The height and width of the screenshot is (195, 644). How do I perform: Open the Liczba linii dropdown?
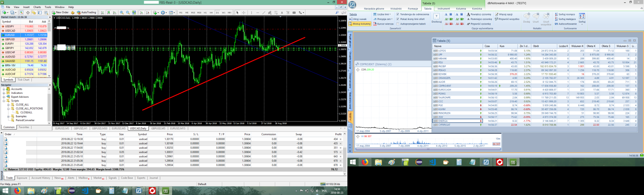(x=382, y=14)
